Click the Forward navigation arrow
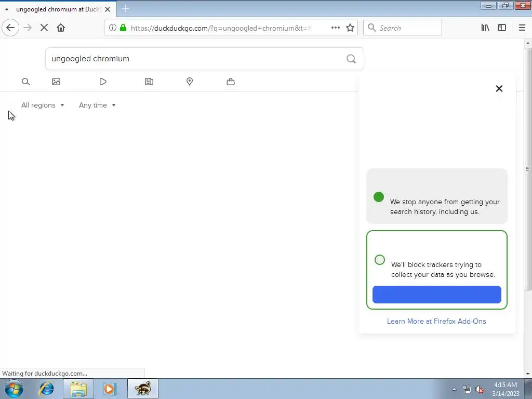 tap(28, 28)
